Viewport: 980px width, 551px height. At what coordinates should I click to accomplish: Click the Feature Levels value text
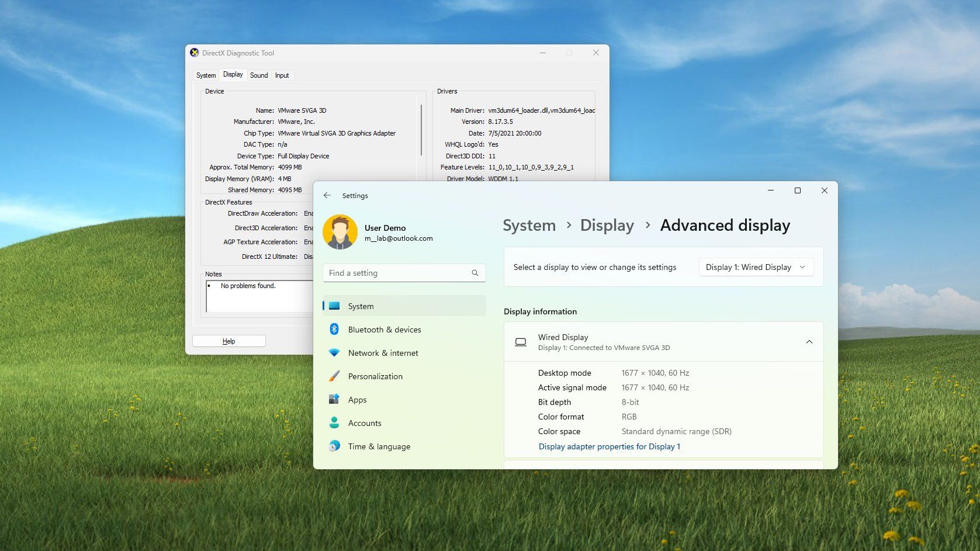point(531,167)
